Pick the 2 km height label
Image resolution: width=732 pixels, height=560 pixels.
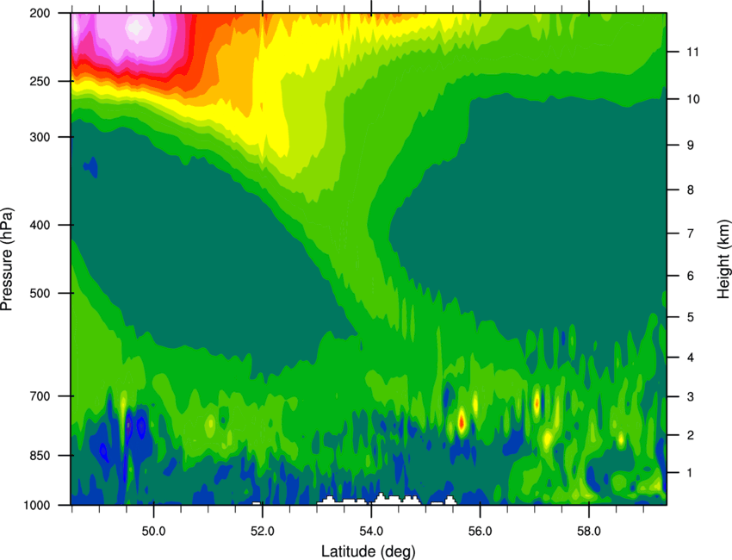pos(691,435)
